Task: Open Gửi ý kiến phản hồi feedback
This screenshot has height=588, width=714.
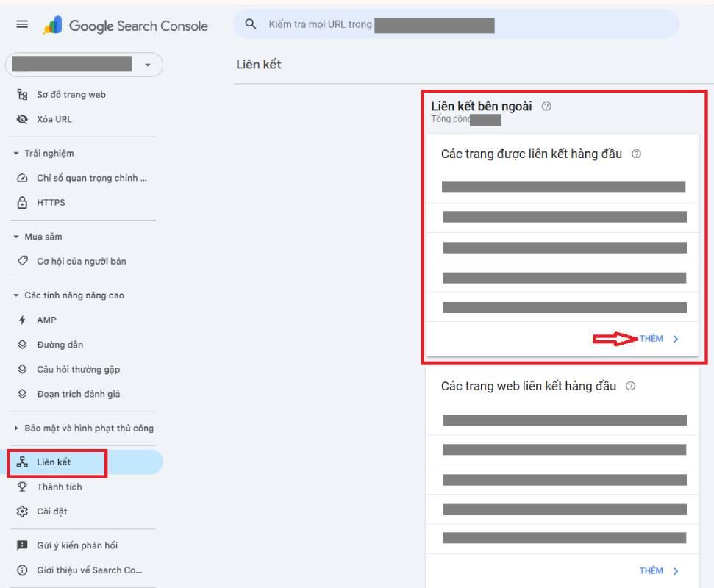Action: point(77,545)
